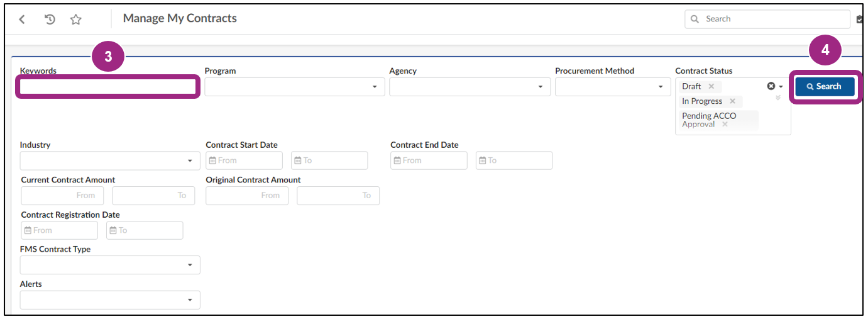Click Original Contract Amount To field
The image size is (868, 319).
pos(338,196)
